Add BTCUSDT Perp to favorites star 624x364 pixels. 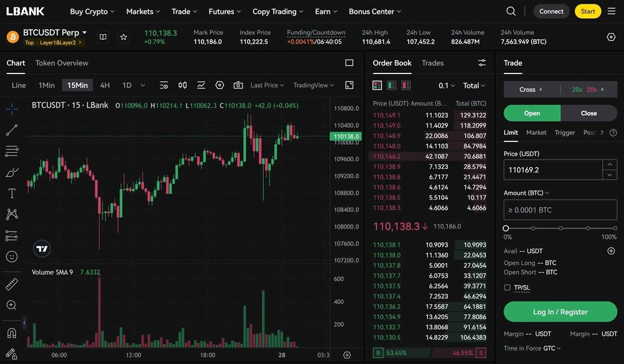(x=124, y=37)
